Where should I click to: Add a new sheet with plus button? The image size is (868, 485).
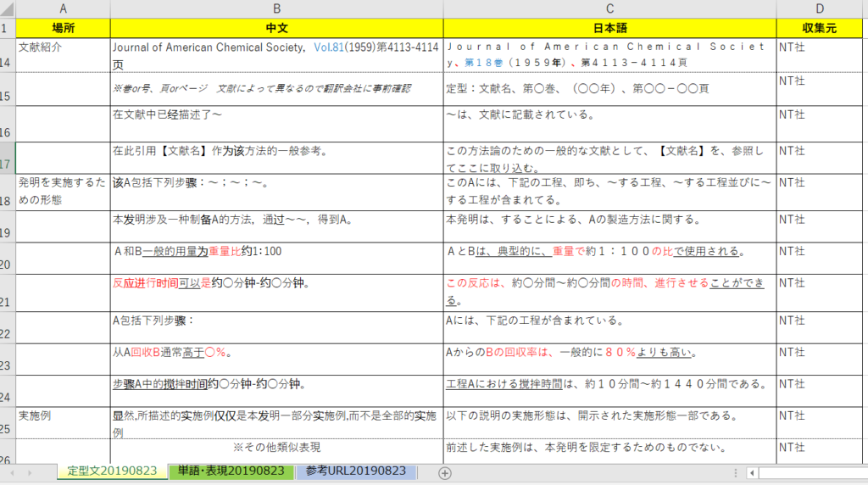[x=444, y=473]
